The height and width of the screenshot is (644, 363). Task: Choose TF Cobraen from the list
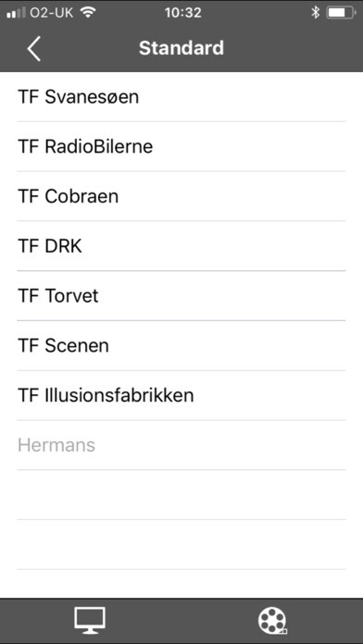coord(181,196)
